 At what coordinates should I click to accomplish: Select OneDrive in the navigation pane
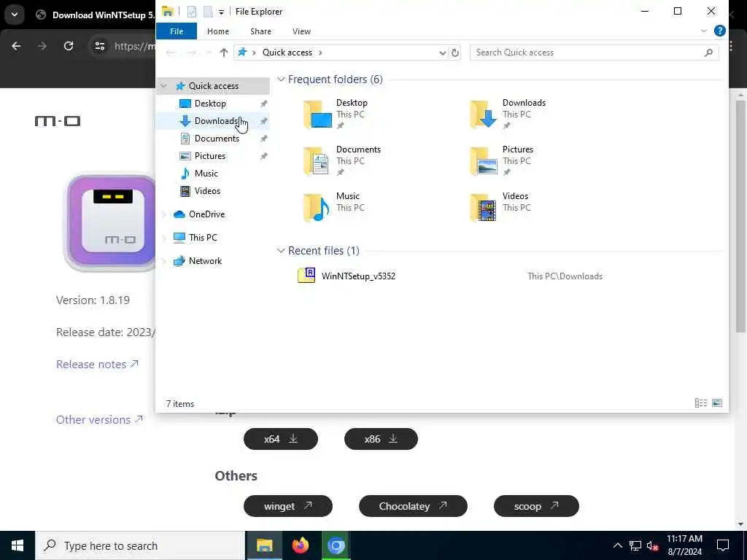[x=206, y=214]
